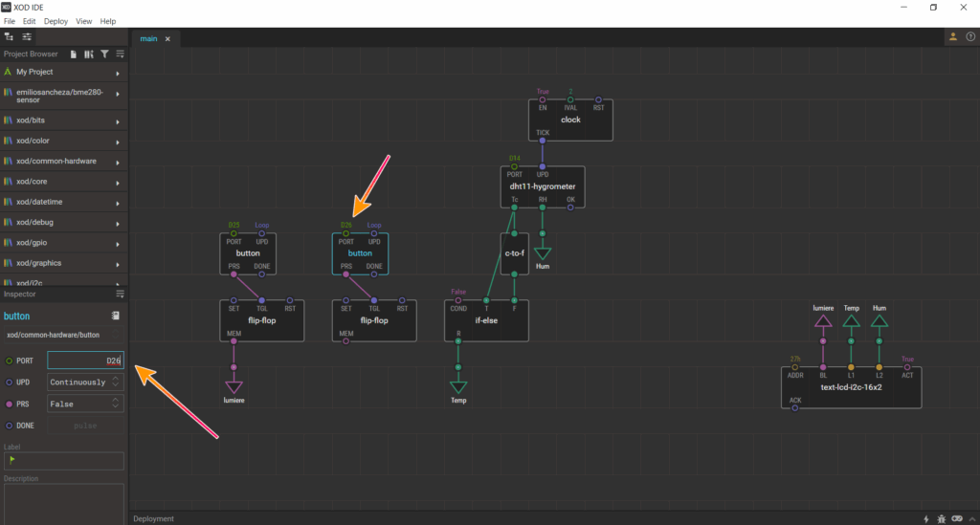Select the c-to-f node
Screen dimensions: 980x525
[x=514, y=253]
